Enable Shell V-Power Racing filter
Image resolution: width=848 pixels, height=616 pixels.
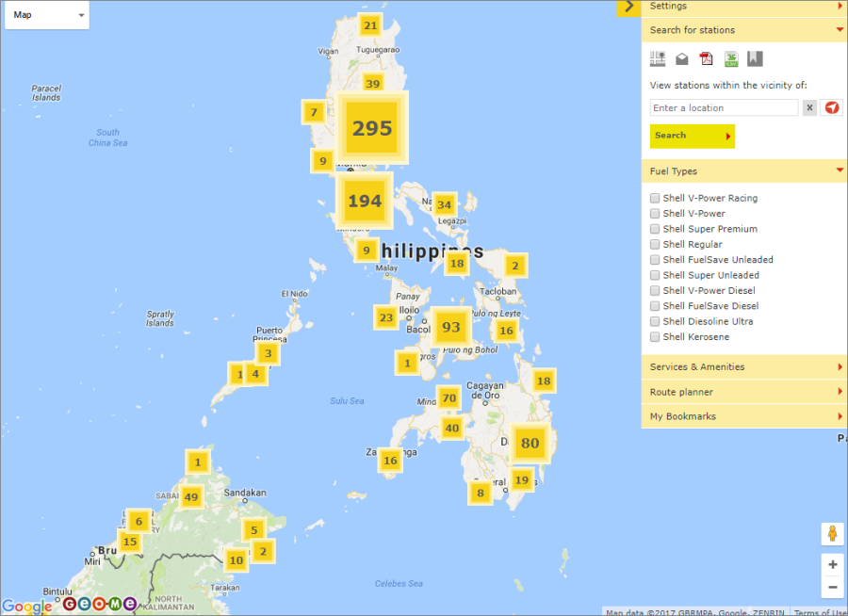pos(655,198)
